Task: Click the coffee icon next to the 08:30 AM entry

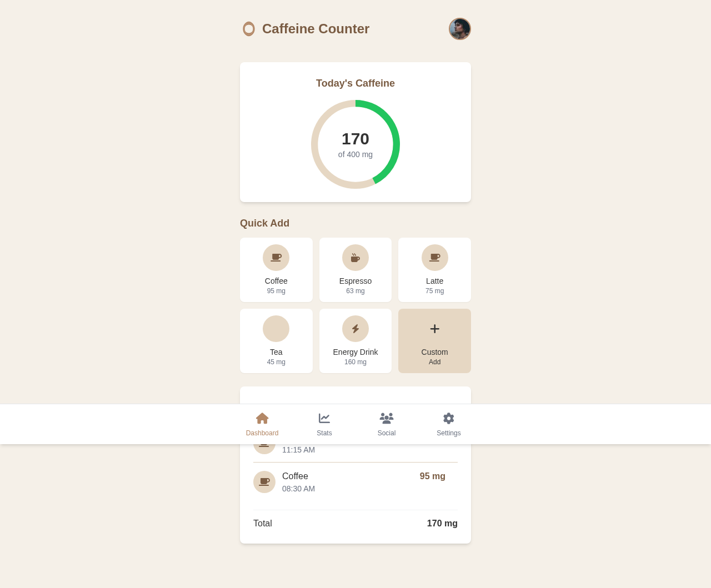Action: (264, 481)
